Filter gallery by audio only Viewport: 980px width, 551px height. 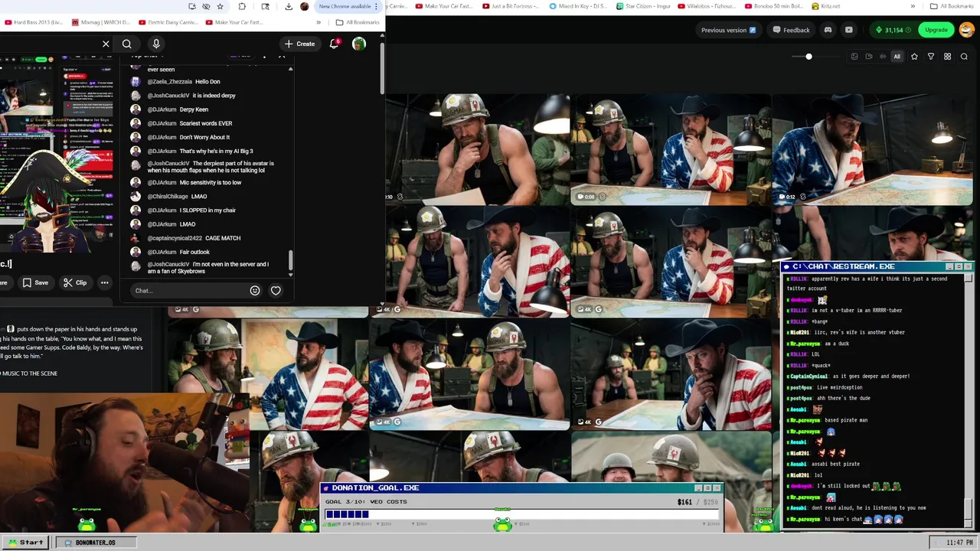(x=883, y=57)
